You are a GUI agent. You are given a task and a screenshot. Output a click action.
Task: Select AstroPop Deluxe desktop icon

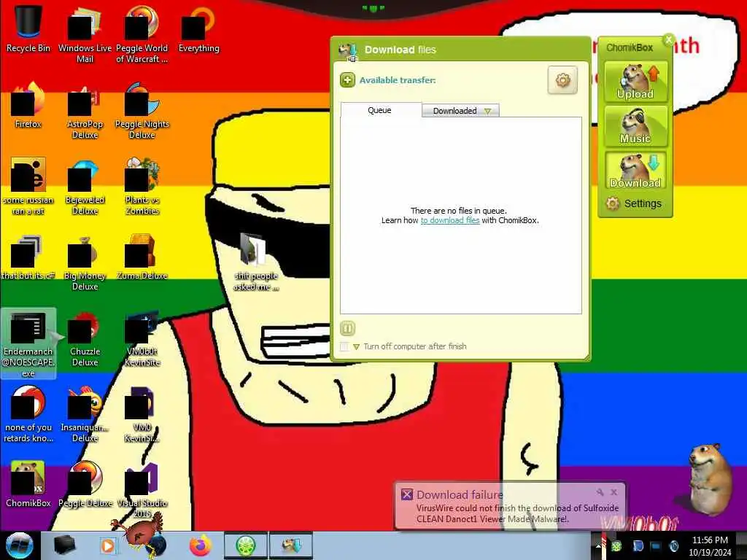[x=85, y=111]
